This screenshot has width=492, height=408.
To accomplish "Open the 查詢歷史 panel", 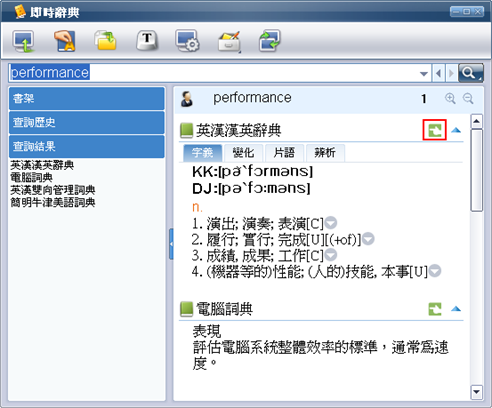I will point(87,122).
